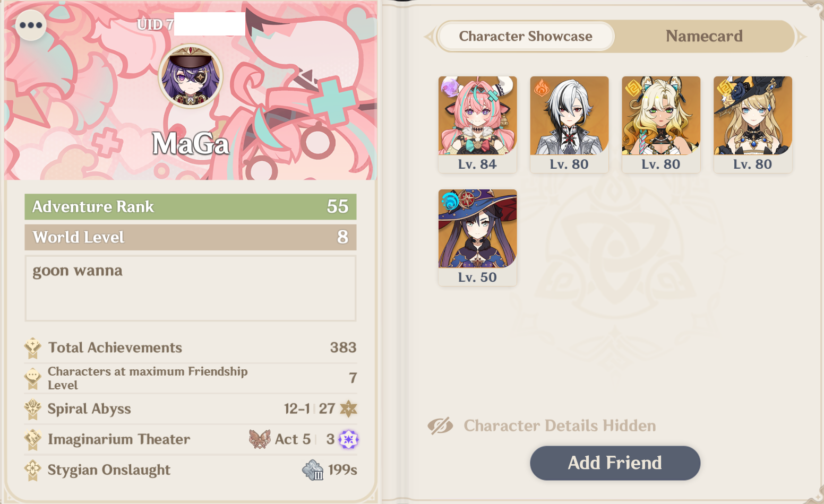
Task: Click the maximum Friendship Level icon
Action: 33,378
